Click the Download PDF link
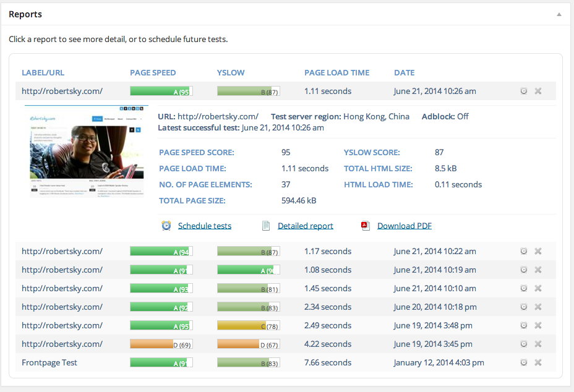 (405, 226)
